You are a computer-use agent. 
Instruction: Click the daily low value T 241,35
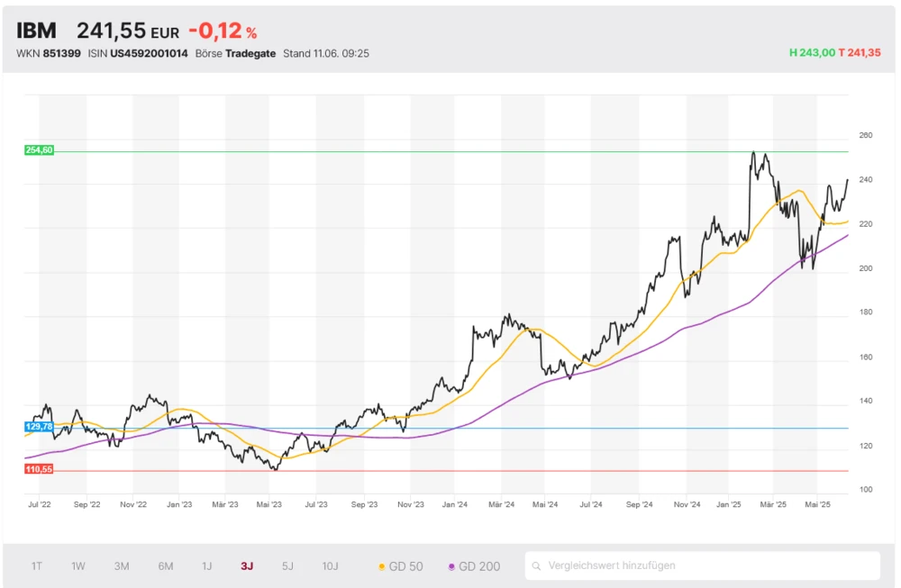tap(860, 53)
